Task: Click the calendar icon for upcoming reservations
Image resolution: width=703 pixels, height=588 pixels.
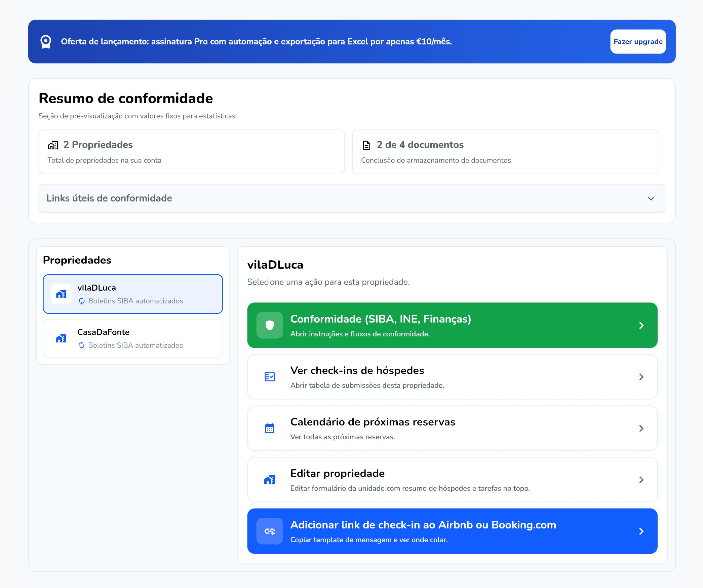Action: click(x=270, y=428)
